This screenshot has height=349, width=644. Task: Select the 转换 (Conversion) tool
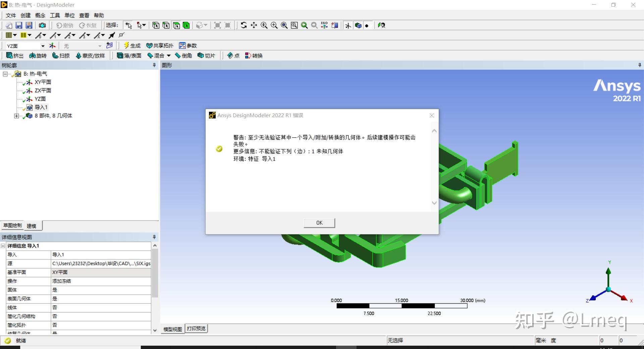(x=254, y=56)
